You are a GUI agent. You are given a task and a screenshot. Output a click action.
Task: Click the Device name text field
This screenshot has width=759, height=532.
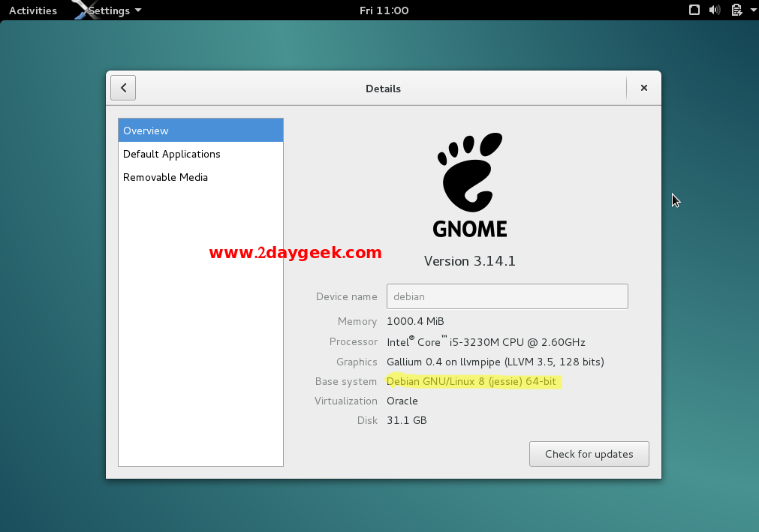507,296
